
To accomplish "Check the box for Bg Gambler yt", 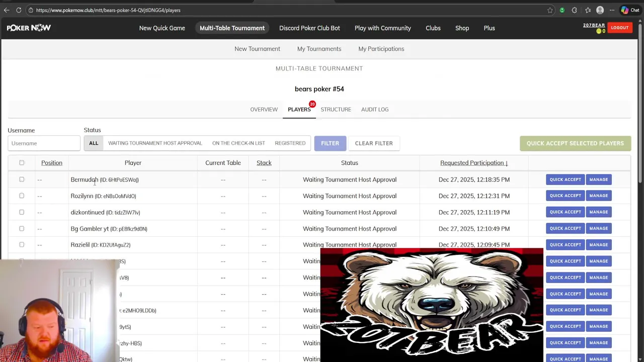I will pos(22,228).
